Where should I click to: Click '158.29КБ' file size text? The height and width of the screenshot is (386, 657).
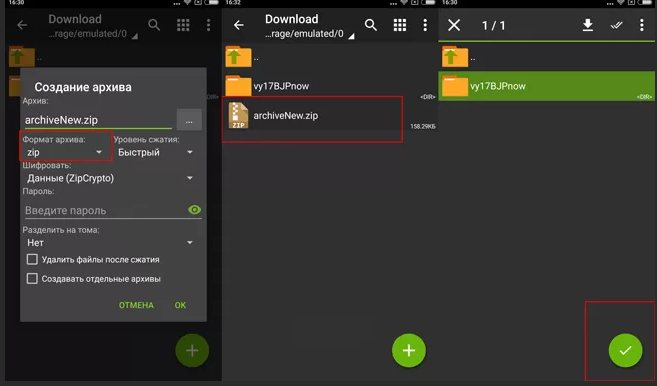[x=423, y=126]
